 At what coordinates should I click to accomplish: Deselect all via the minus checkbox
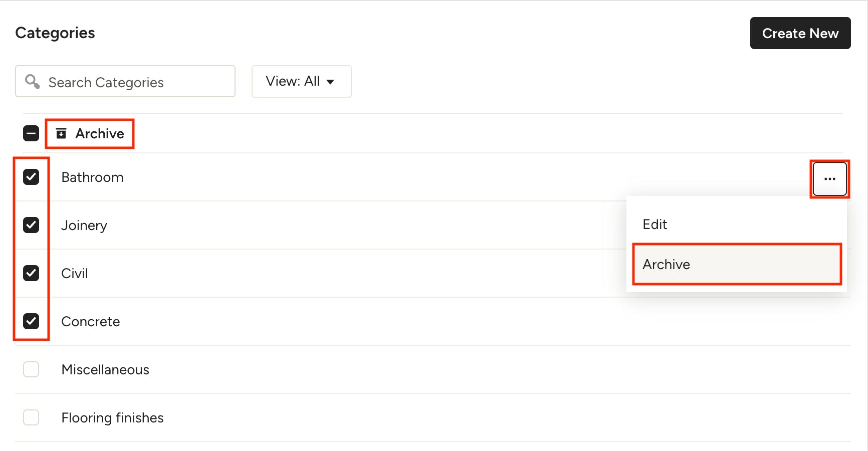31,133
